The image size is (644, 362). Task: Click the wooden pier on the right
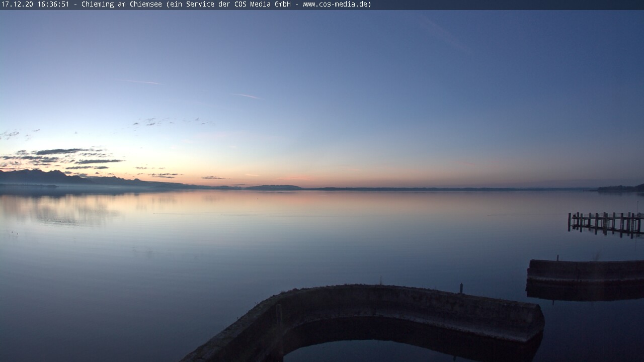[x=605, y=223]
